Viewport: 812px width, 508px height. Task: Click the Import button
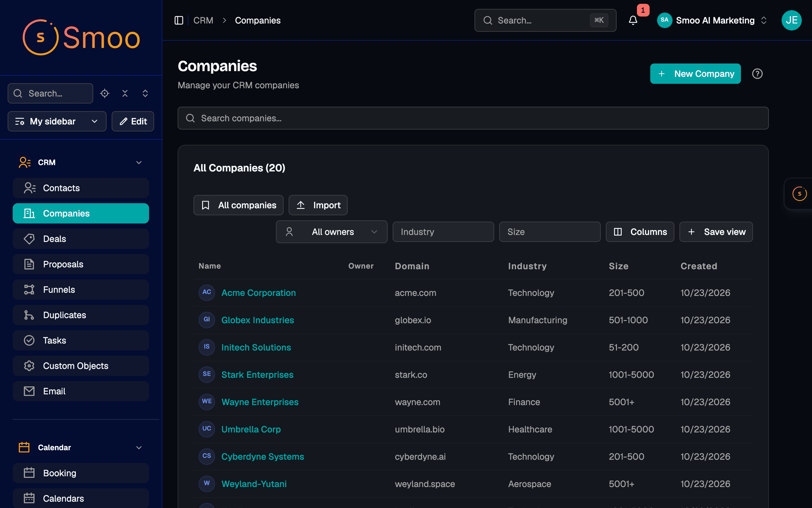[318, 205]
